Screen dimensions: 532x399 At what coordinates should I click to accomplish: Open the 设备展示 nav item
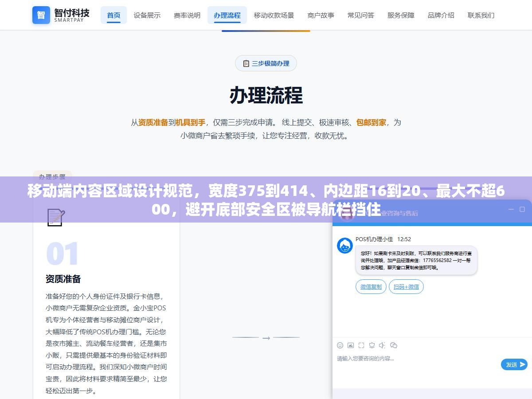point(147,15)
